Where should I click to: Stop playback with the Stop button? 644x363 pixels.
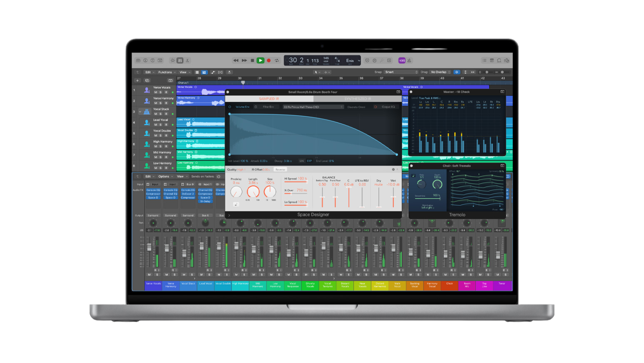point(252,60)
